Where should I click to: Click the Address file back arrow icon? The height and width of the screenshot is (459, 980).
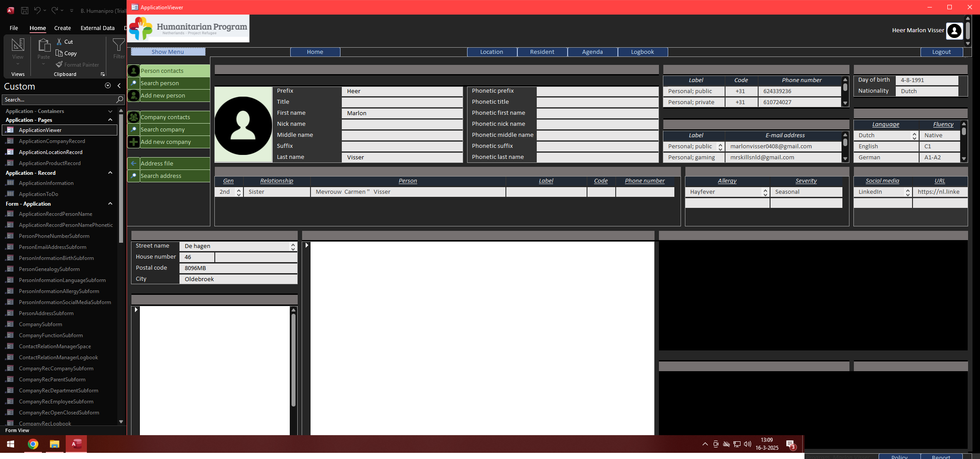(134, 163)
